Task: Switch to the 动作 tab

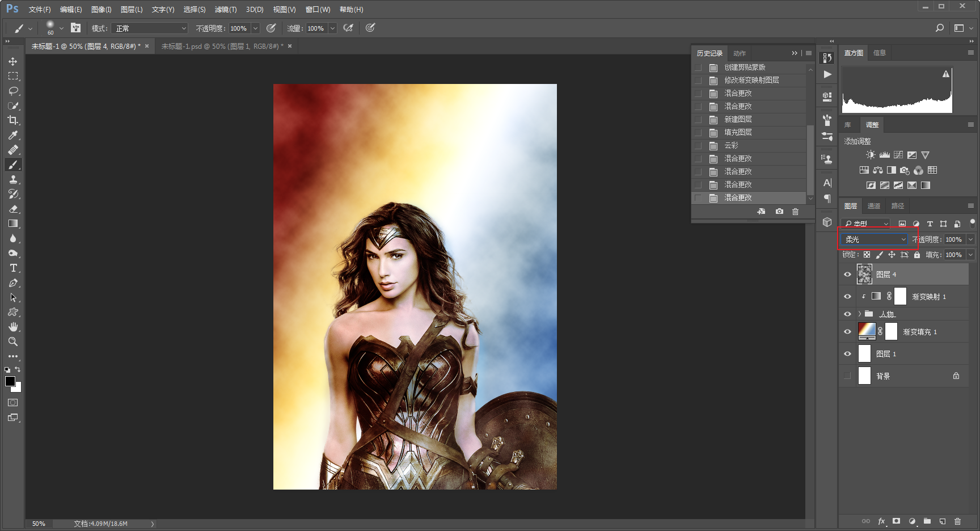Action: (740, 53)
